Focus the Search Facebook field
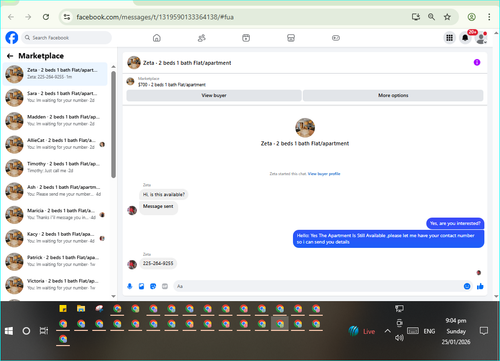500x361 pixels. [67, 38]
